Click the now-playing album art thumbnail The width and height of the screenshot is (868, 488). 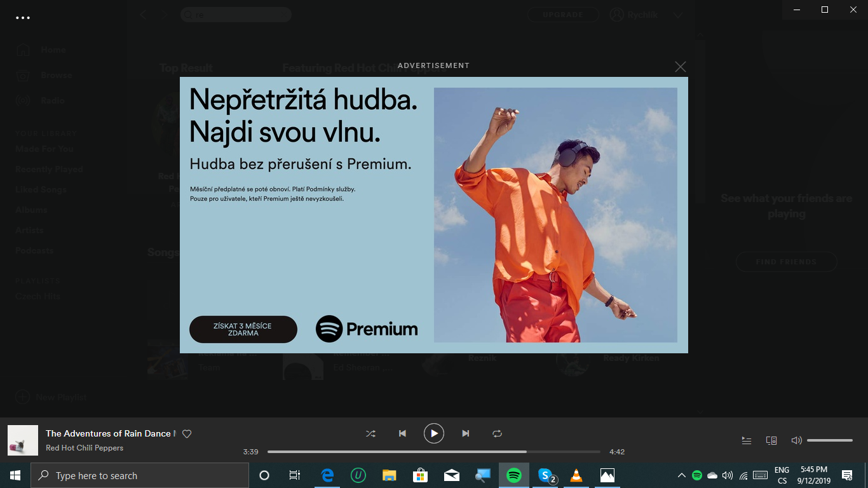[23, 440]
